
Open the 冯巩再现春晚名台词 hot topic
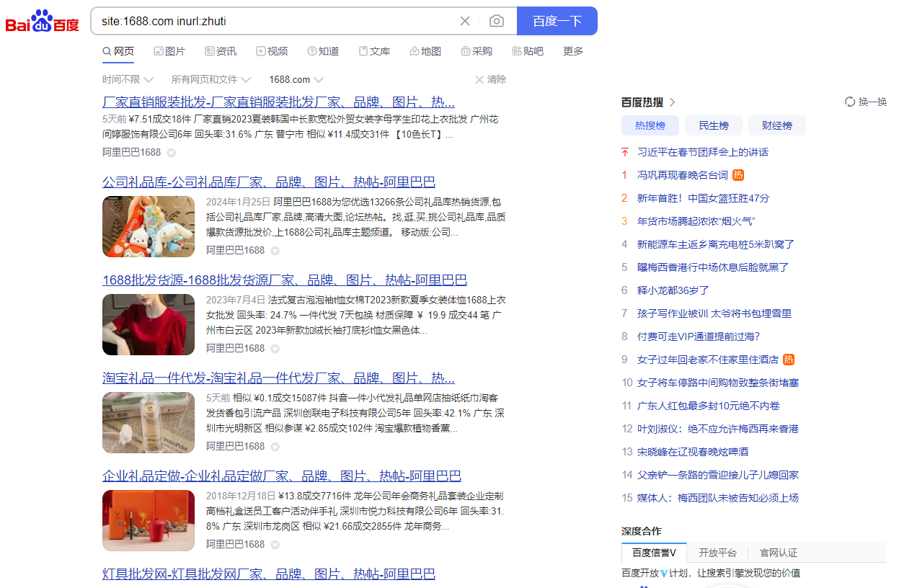click(x=683, y=175)
